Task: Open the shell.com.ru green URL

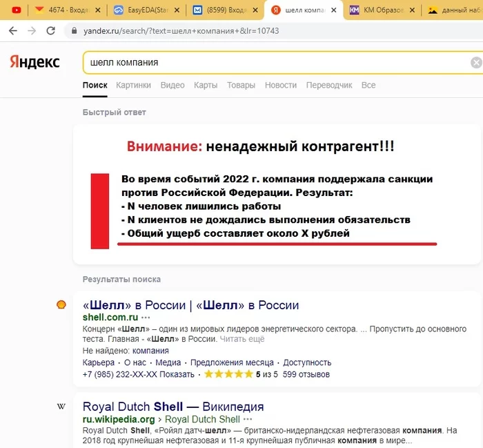Action: (110, 317)
